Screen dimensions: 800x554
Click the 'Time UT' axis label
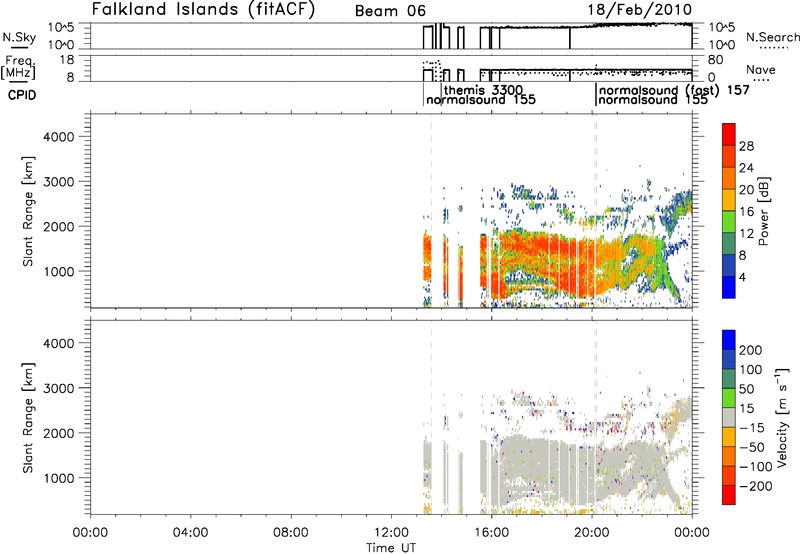[391, 548]
